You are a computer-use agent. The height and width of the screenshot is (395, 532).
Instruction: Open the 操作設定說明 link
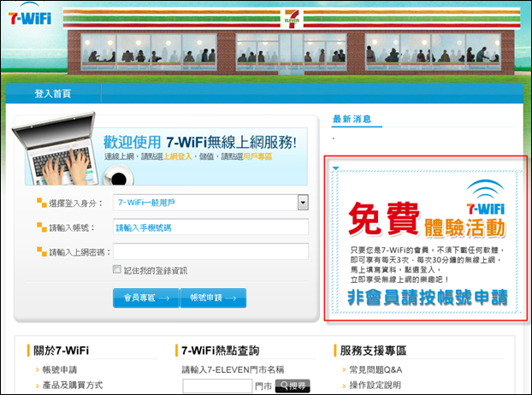[375, 385]
